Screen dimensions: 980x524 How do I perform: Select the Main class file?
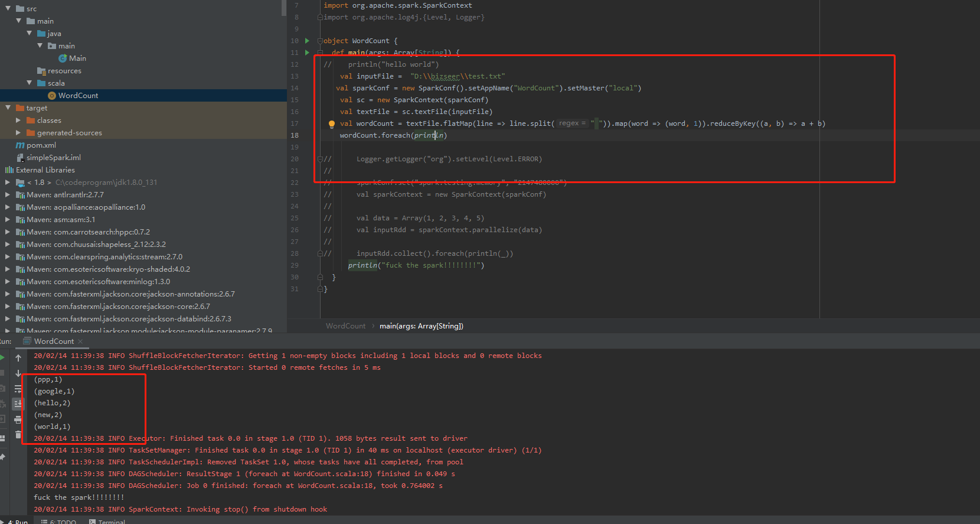[72, 58]
